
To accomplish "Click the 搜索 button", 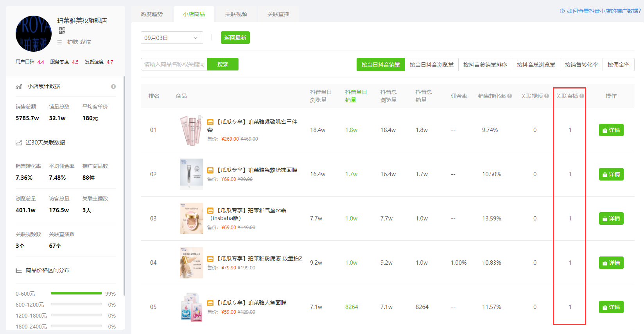I will [223, 64].
